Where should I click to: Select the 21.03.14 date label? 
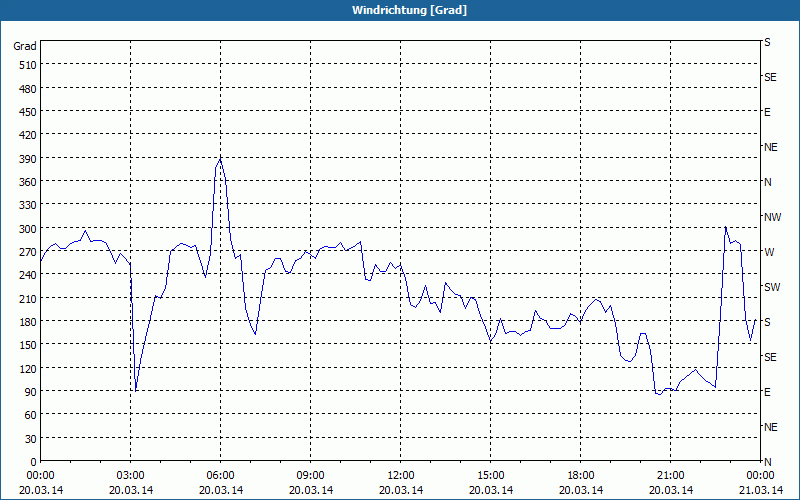760,490
